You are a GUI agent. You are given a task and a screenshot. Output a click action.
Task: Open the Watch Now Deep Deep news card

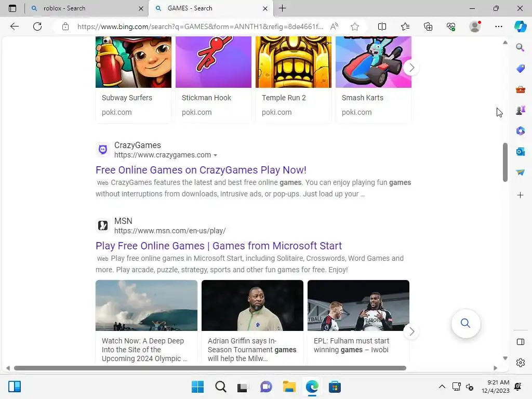pos(146,322)
